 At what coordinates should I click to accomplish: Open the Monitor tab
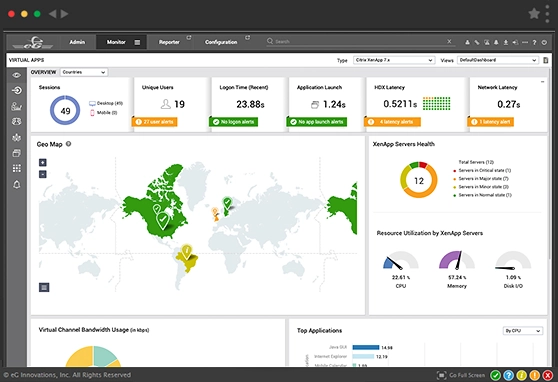pyautogui.click(x=116, y=42)
